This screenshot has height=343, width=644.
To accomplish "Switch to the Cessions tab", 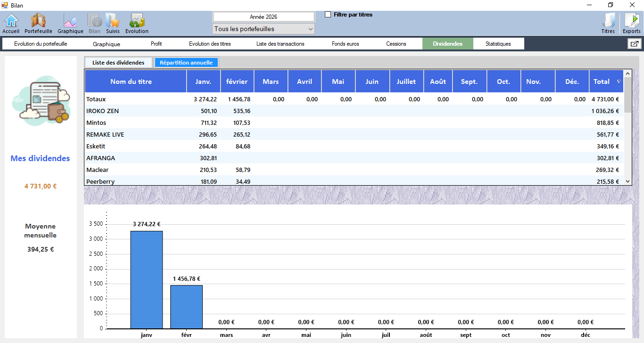I will tap(396, 44).
